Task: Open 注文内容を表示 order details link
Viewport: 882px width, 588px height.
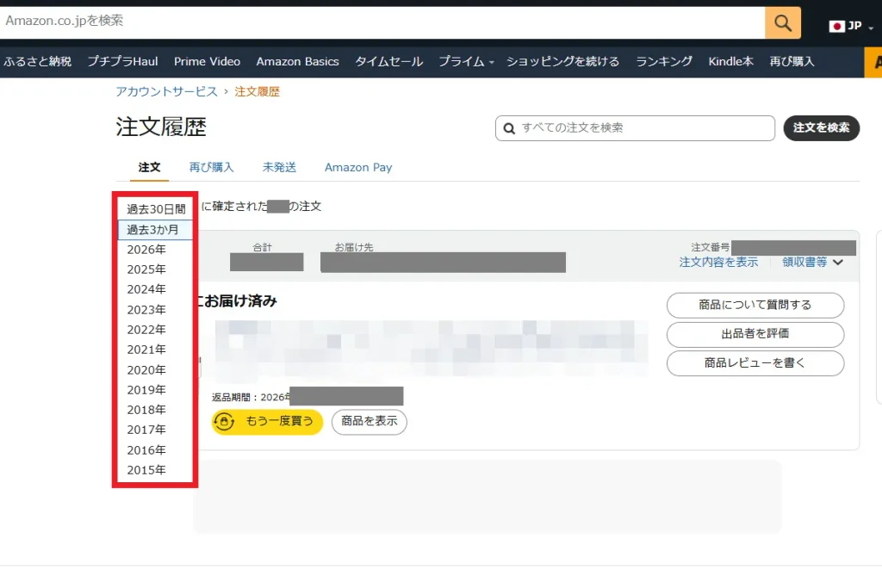Action: point(718,263)
